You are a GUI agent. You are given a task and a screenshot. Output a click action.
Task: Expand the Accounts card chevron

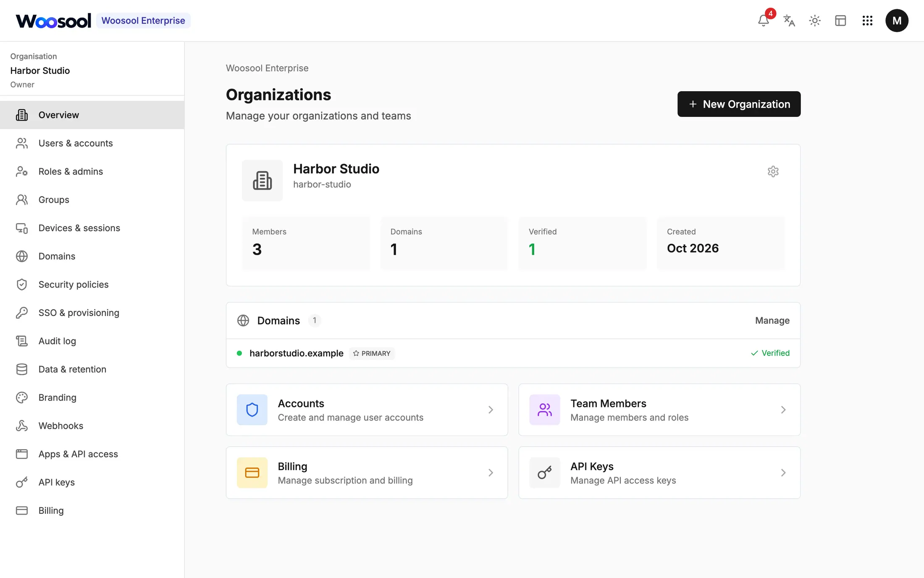pos(491,409)
